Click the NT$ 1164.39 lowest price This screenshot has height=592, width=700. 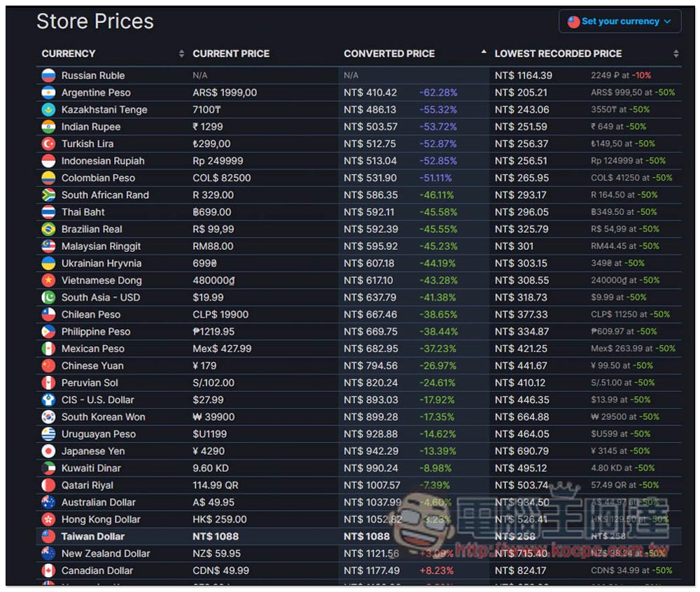coord(523,76)
